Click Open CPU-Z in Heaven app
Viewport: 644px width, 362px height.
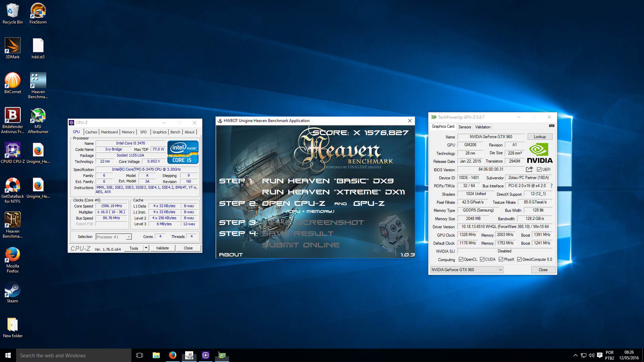(x=293, y=203)
